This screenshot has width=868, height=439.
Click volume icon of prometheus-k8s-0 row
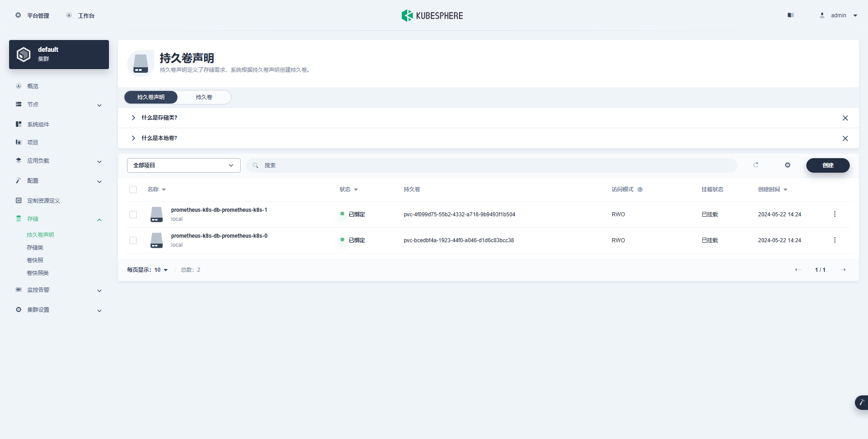[x=157, y=240]
